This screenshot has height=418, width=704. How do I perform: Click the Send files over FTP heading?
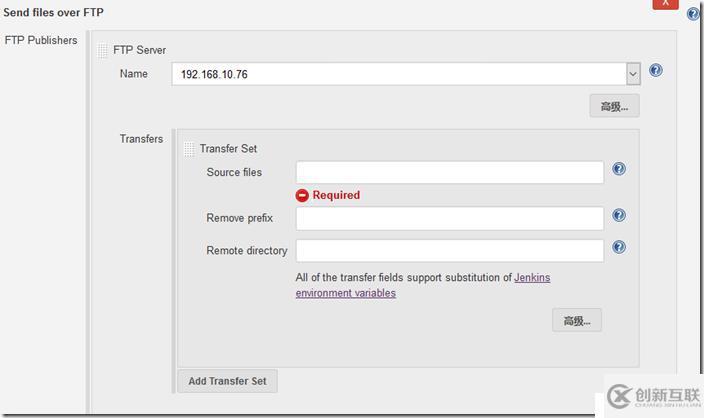[x=53, y=12]
